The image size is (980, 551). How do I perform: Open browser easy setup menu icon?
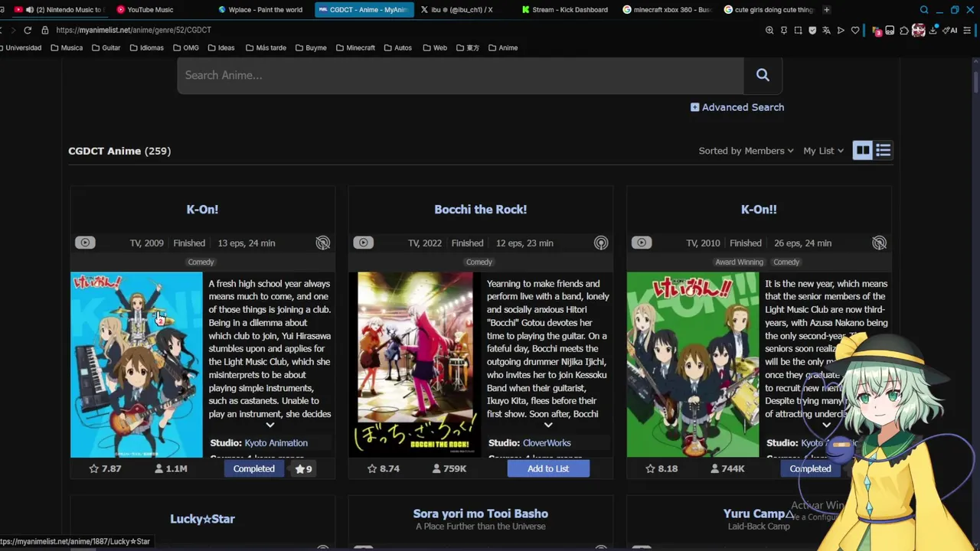(968, 31)
